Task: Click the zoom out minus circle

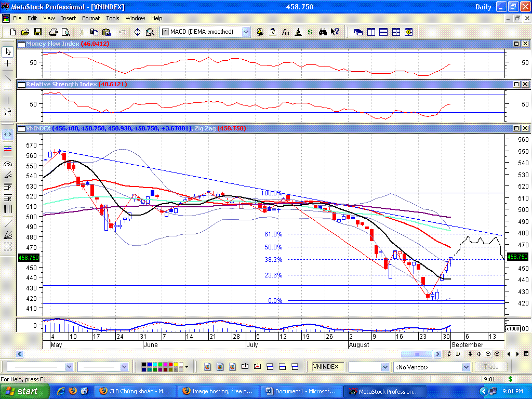Action: click(x=488, y=354)
